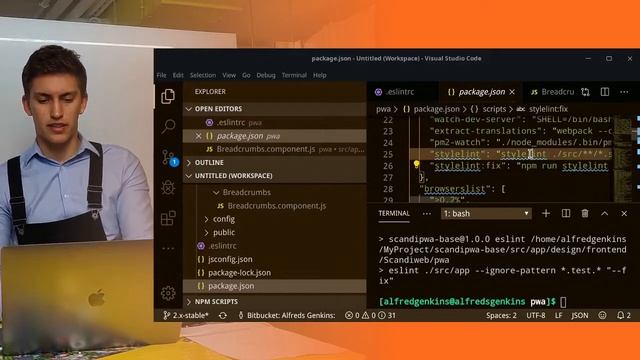Viewport: 640px width, 360px height.
Task: Open the Search view in activity bar
Action: pyautogui.click(x=168, y=126)
